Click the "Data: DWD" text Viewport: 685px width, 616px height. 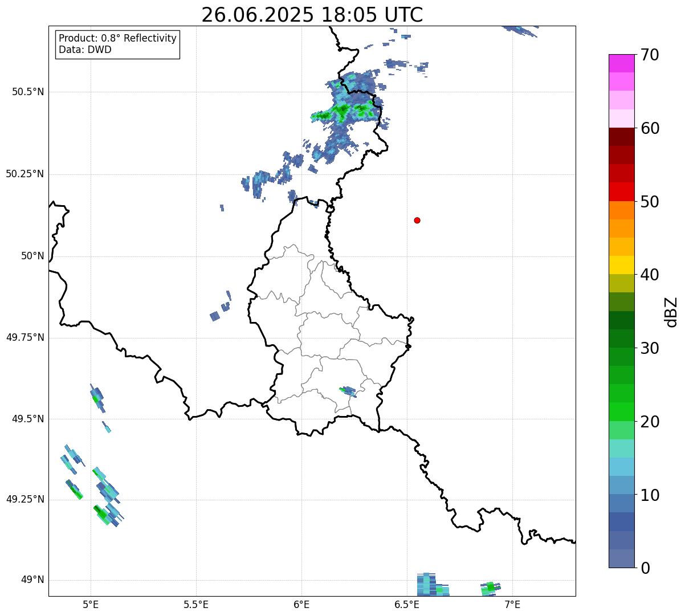point(85,50)
